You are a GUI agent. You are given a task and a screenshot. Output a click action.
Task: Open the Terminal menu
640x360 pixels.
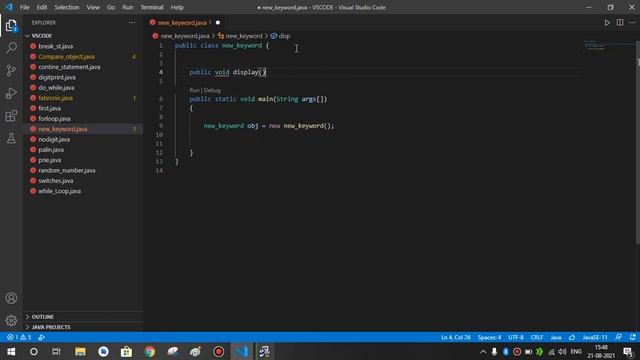152,7
